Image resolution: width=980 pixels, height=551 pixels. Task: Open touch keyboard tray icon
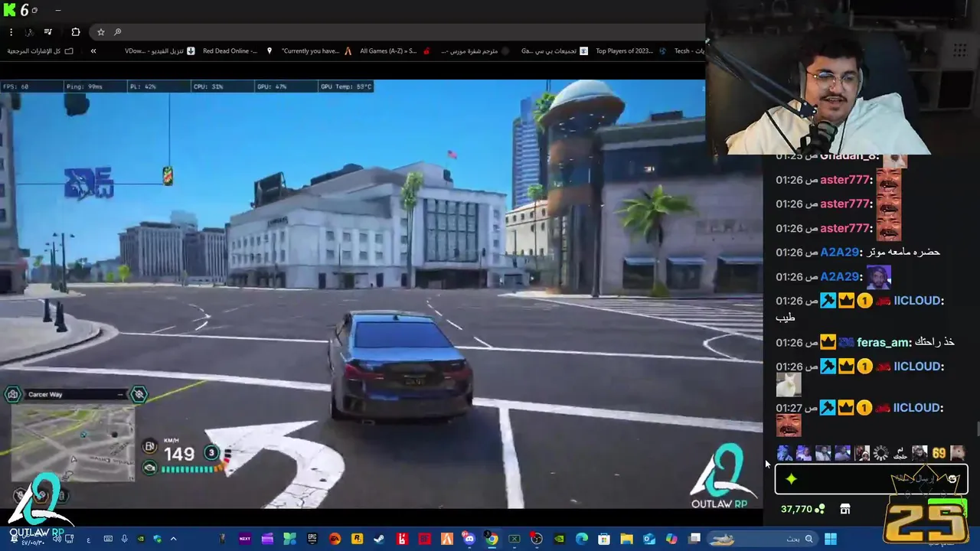(x=108, y=539)
